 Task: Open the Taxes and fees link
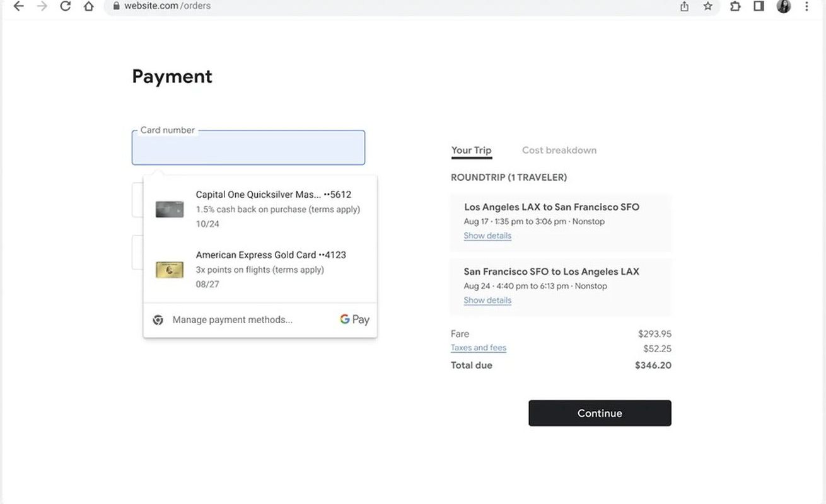pos(479,348)
